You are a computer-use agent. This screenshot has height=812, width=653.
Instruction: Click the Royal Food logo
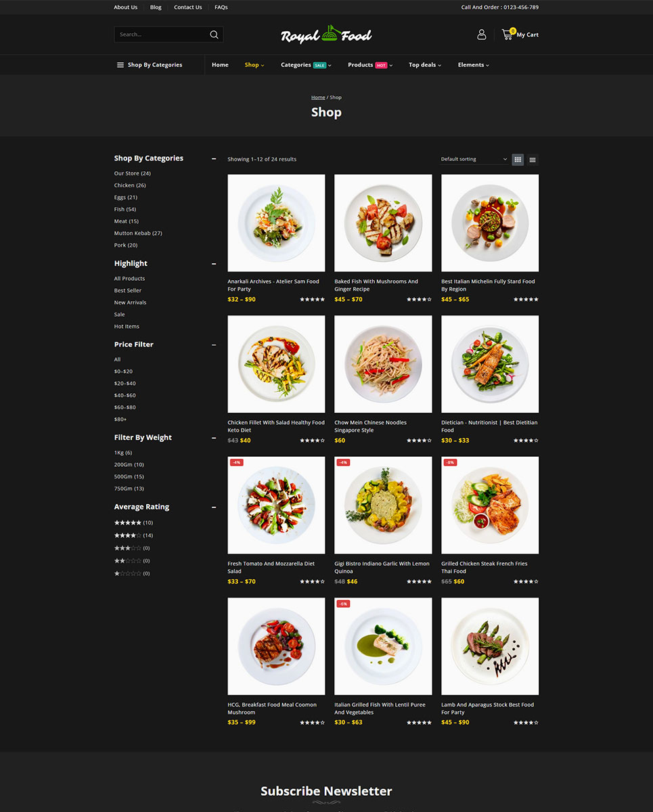pos(326,35)
